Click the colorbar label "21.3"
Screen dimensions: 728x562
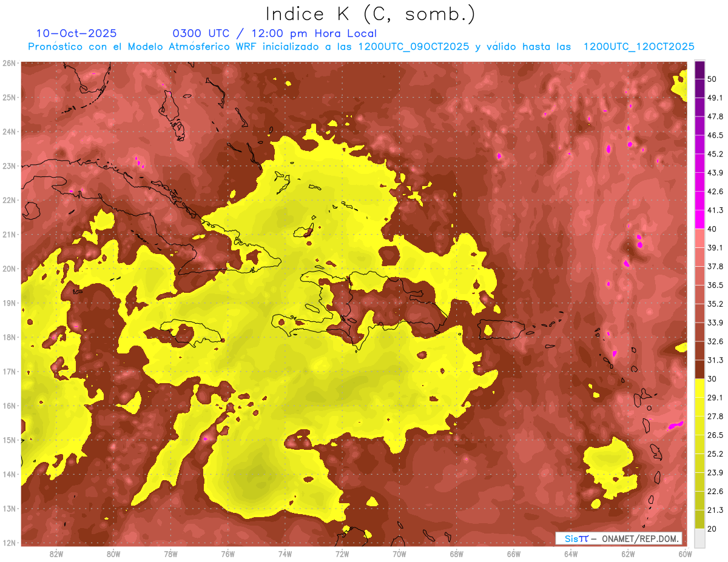pyautogui.click(x=715, y=510)
